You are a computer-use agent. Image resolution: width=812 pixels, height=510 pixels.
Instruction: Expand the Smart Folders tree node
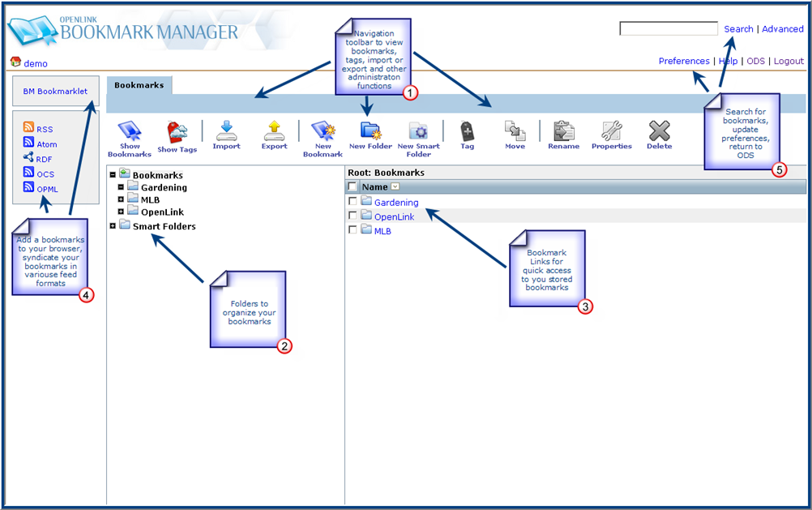113,226
